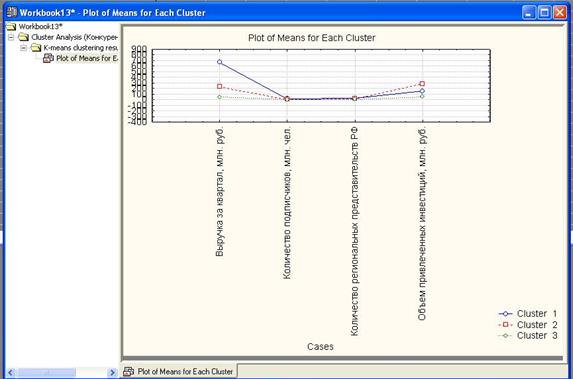Image resolution: width=573 pixels, height=379 pixels.
Task: Maximize the Workbook13 window
Action: pyautogui.click(x=544, y=13)
